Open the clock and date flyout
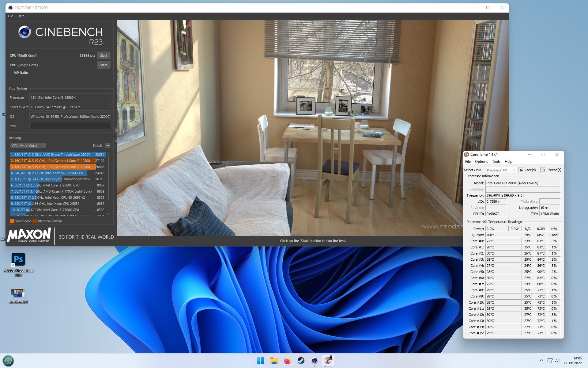 [x=573, y=361]
